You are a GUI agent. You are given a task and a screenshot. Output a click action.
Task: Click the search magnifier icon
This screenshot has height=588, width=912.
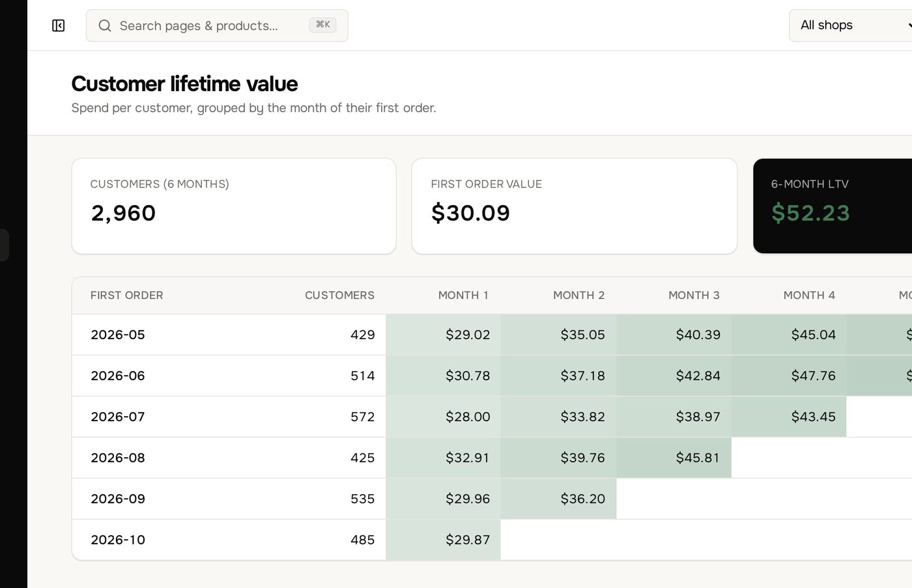tap(104, 25)
